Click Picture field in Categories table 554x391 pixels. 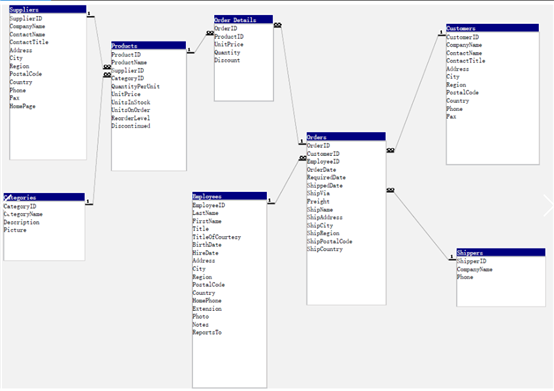15,230
